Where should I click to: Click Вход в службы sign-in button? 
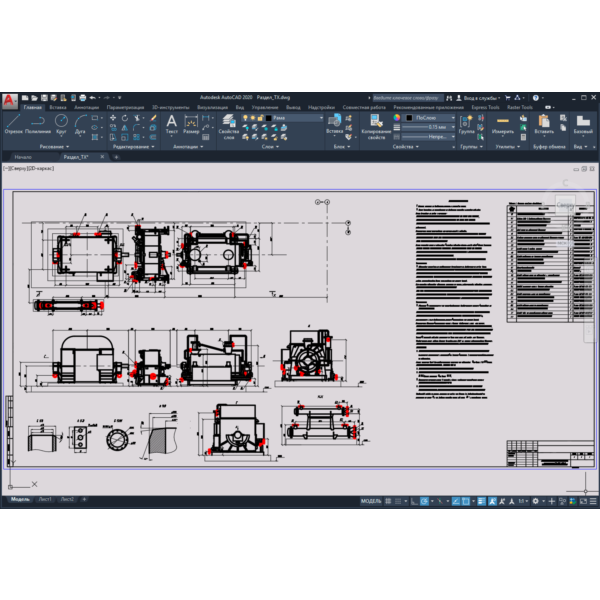(x=478, y=98)
